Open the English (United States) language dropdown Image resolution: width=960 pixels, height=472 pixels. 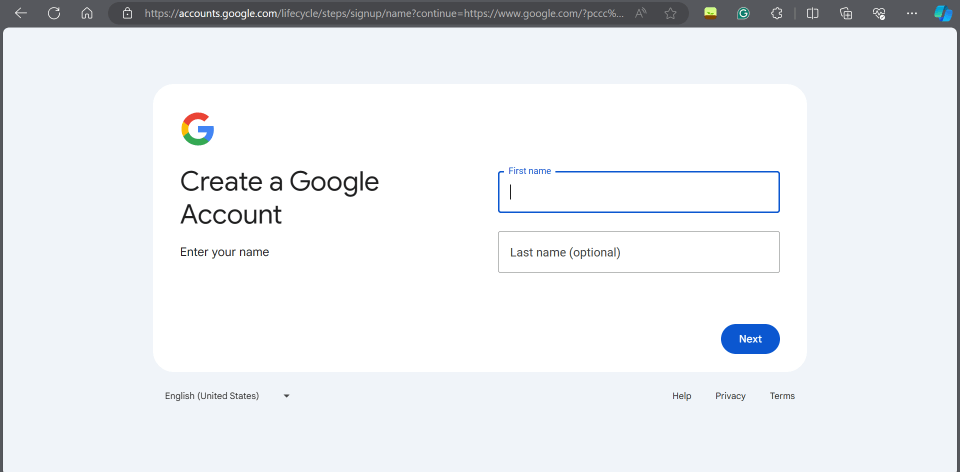pyautogui.click(x=227, y=396)
